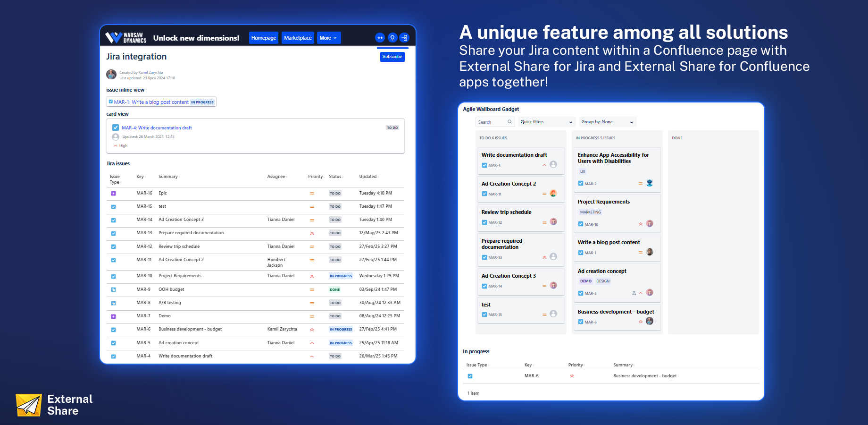Click the DESIGN label on Ad creation concept card
Image resolution: width=868 pixels, height=425 pixels.
click(603, 281)
